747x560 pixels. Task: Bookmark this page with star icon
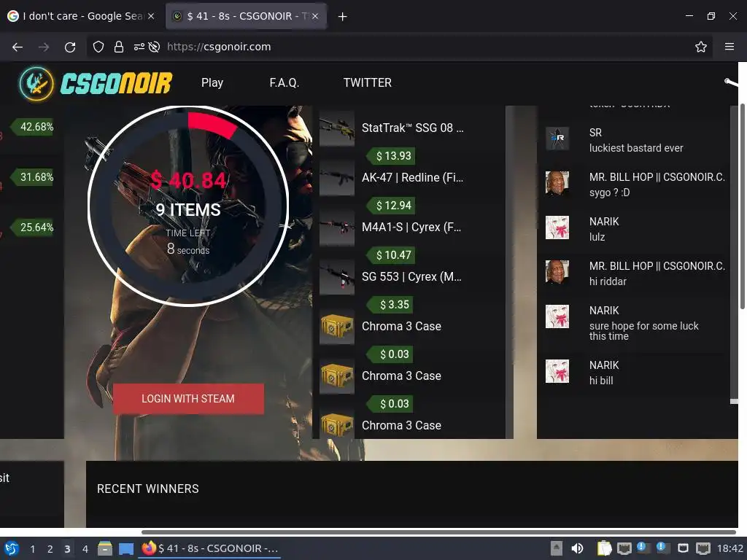coord(700,47)
